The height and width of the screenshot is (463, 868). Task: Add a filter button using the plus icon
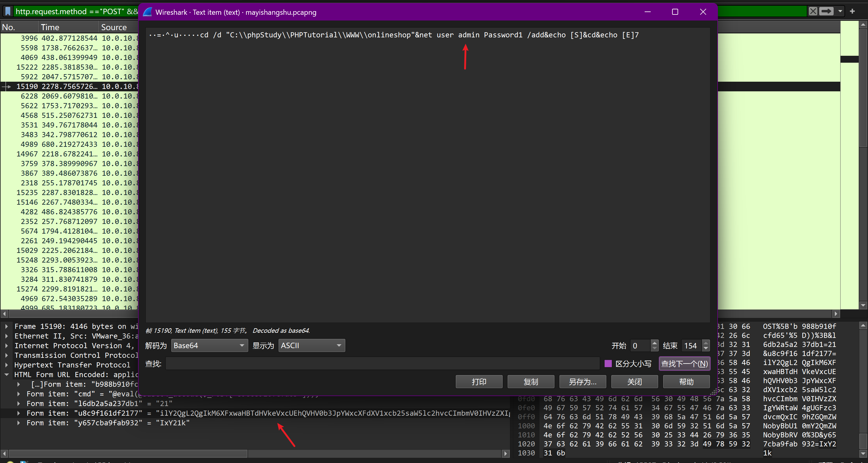click(x=852, y=11)
